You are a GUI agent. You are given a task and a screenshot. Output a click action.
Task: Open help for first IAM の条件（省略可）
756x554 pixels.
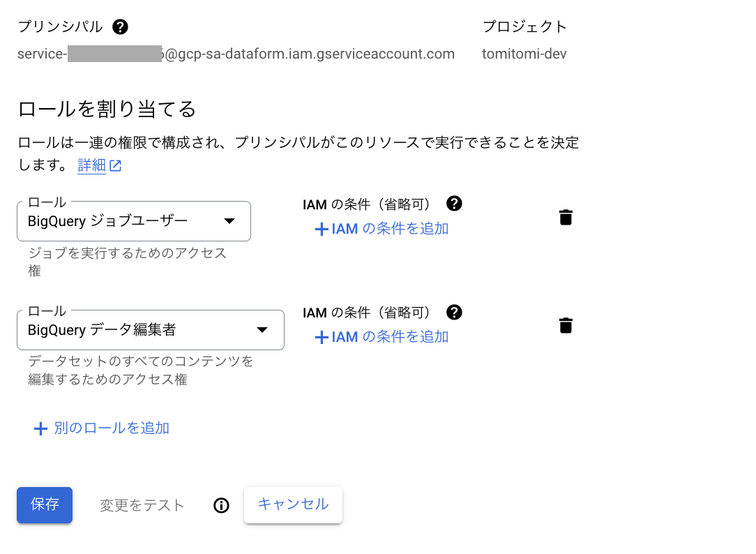[454, 204]
